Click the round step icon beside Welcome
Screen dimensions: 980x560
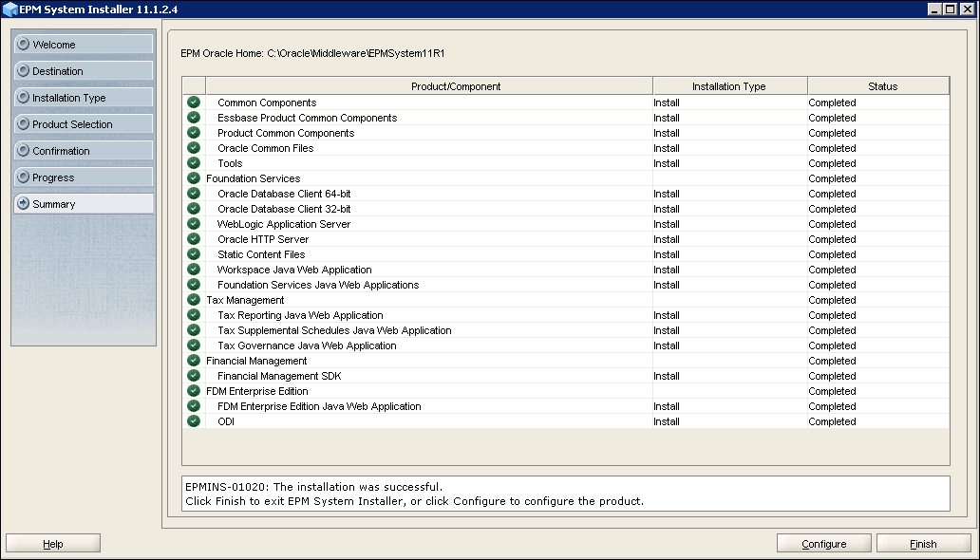click(24, 45)
